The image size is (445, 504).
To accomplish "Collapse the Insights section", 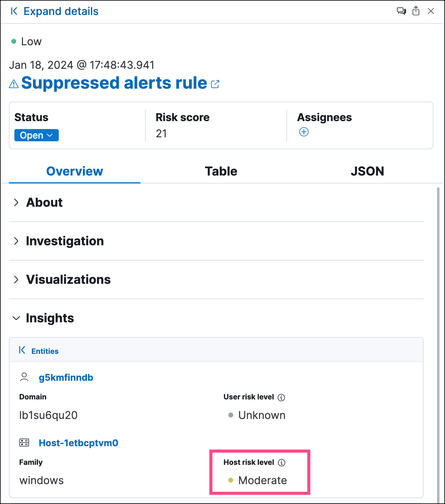I will click(16, 318).
